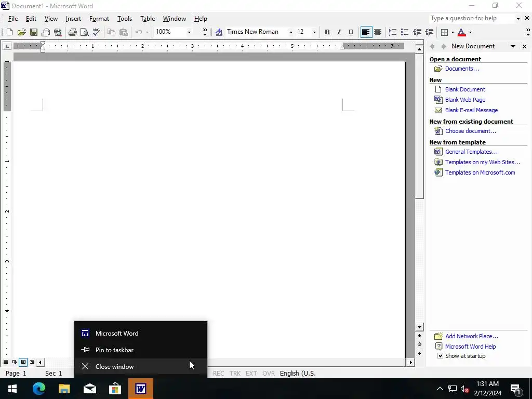Open Microsoft Edge from taskbar
Screen dimensions: 532x399
(x=39, y=389)
